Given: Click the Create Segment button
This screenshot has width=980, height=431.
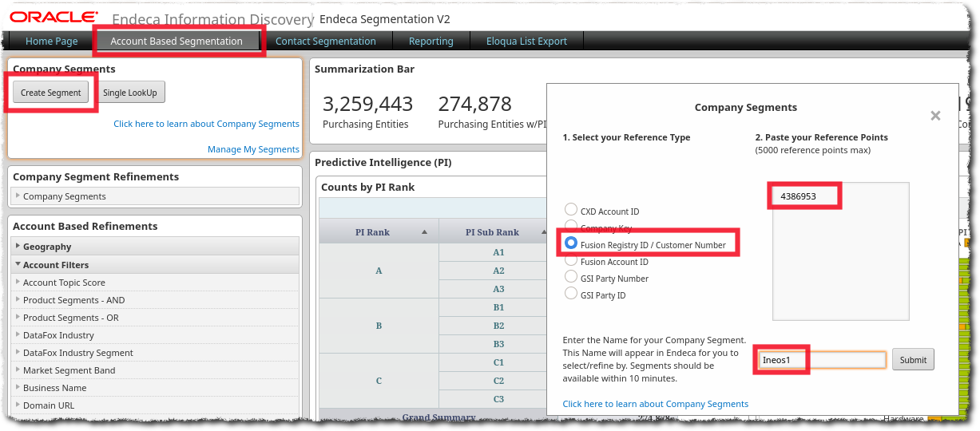Looking at the screenshot, I should pyautogui.click(x=51, y=93).
